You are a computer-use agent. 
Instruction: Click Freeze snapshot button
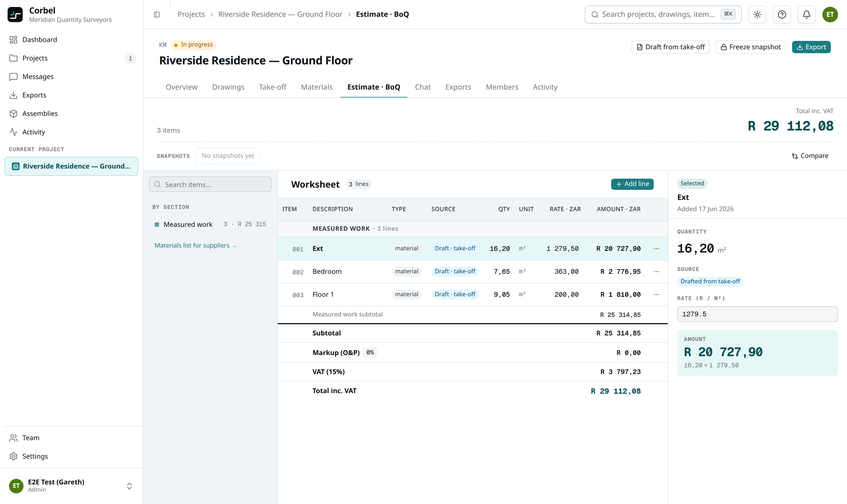coord(750,47)
